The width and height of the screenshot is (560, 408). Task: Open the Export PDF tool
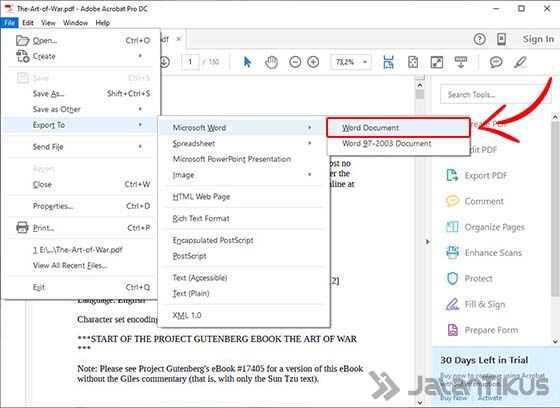coord(477,175)
